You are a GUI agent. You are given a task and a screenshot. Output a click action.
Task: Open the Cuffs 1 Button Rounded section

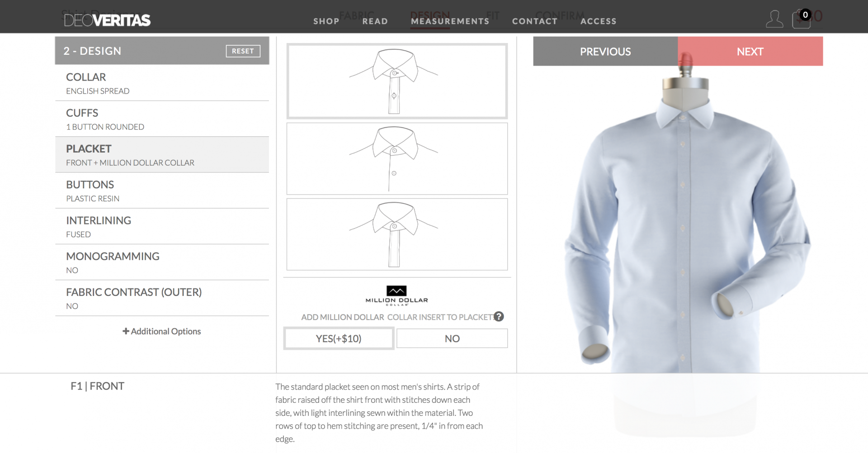point(162,119)
